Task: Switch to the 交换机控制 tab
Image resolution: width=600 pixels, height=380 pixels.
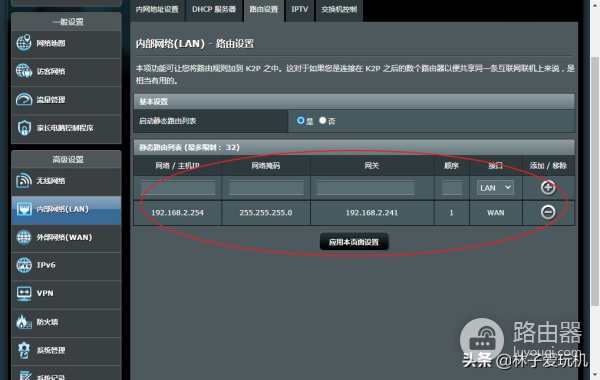Action: pyautogui.click(x=339, y=10)
